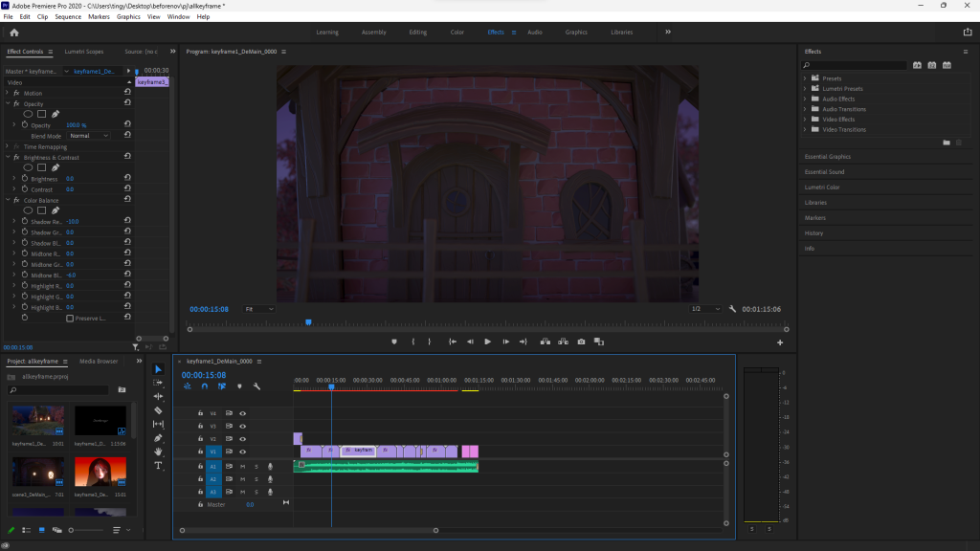Open the Lumetri Color panel
The image size is (980, 551).
tap(822, 187)
